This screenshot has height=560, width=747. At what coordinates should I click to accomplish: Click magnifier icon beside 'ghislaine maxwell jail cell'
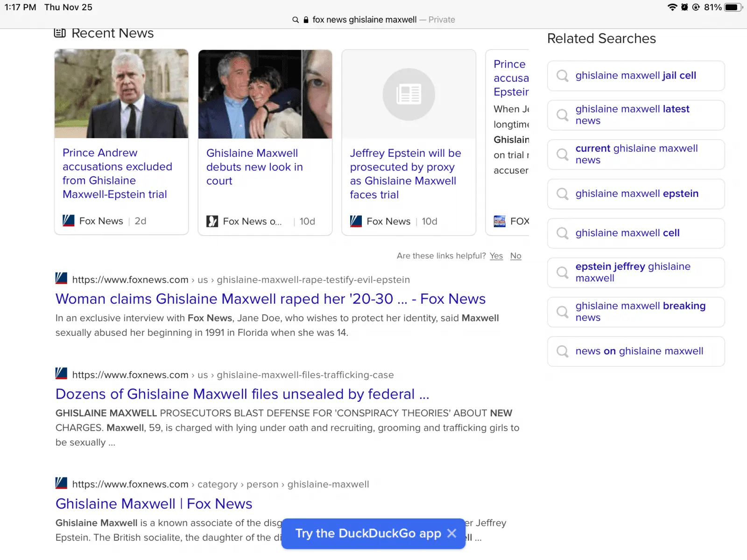(563, 76)
